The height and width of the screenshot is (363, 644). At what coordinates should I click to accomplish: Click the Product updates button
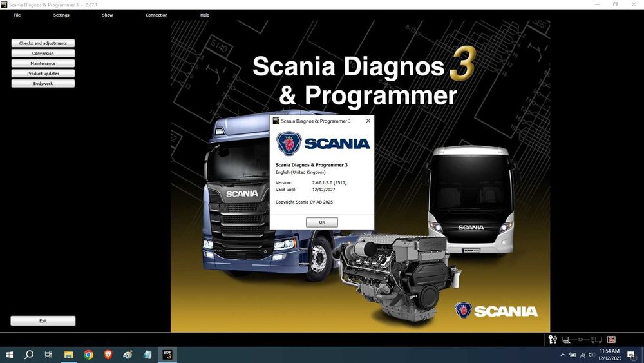pyautogui.click(x=43, y=74)
